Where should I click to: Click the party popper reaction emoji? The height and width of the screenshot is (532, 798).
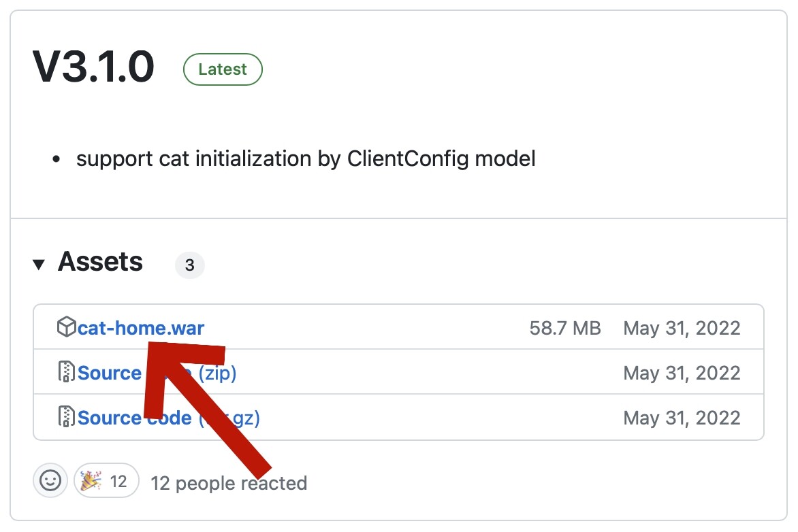click(89, 482)
